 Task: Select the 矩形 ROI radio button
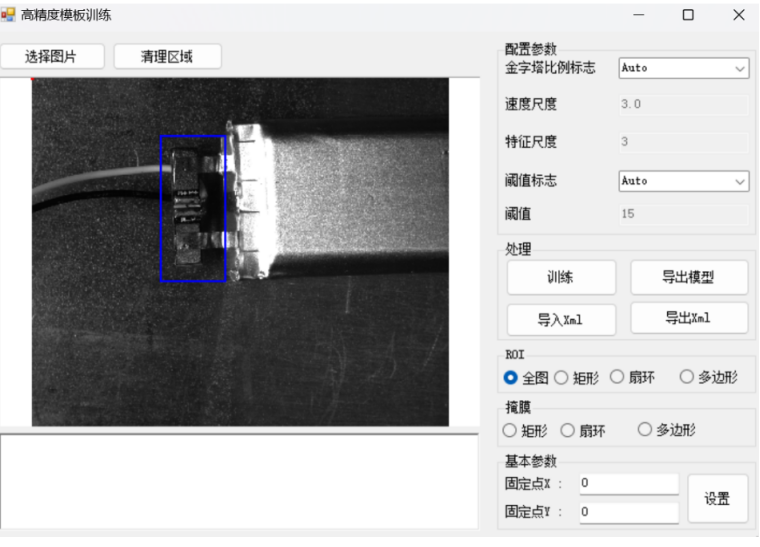[561, 377]
